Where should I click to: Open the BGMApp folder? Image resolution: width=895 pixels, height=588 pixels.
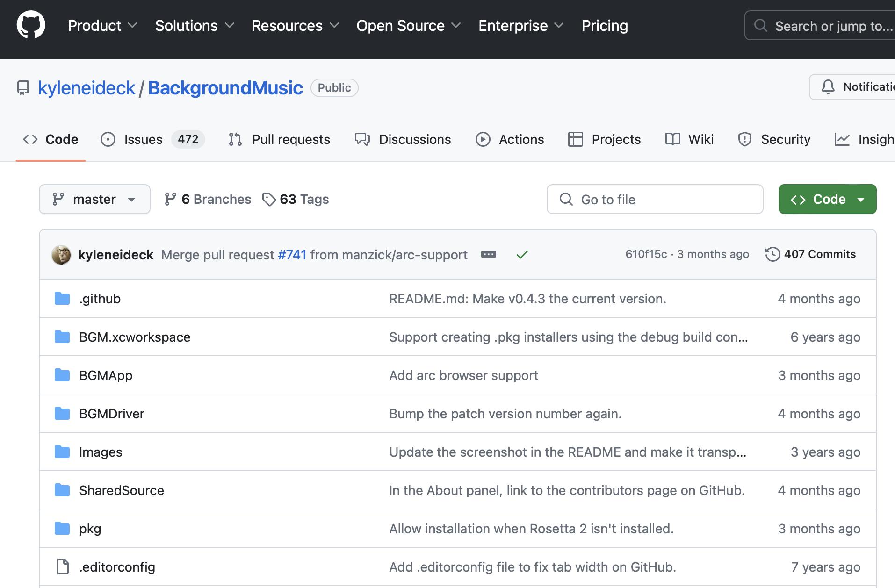[x=106, y=375]
